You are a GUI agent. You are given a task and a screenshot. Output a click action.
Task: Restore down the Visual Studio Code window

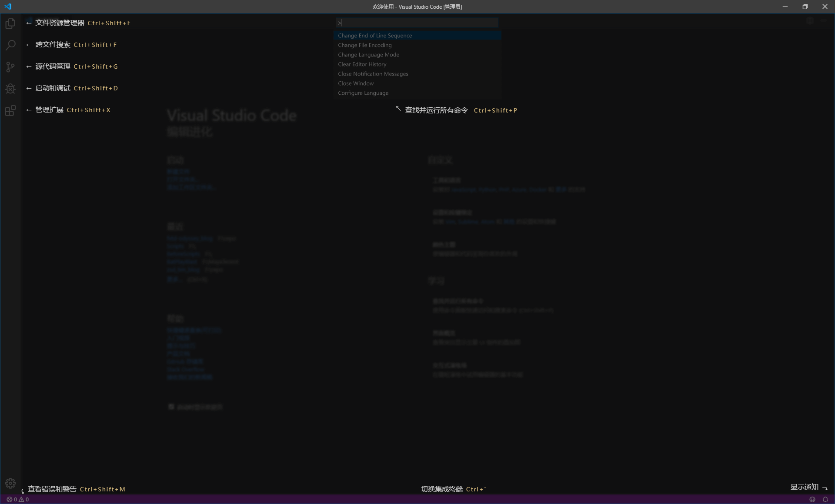pyautogui.click(x=805, y=7)
